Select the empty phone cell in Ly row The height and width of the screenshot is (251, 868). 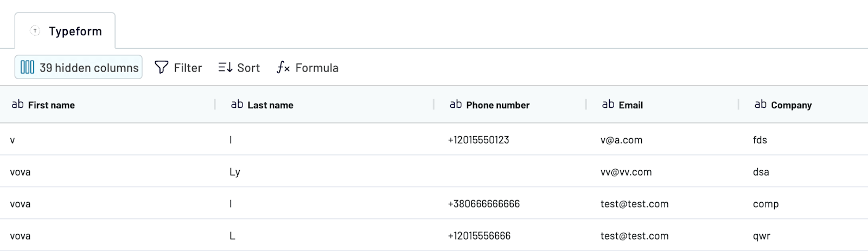click(x=511, y=172)
